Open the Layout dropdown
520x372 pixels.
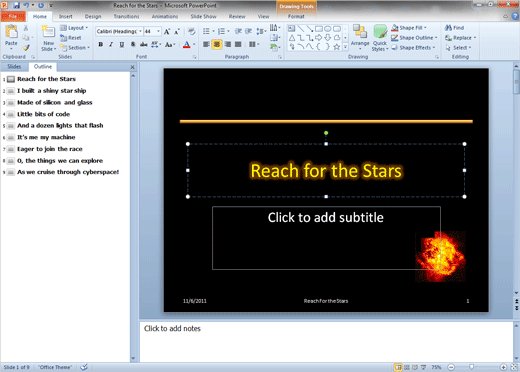coord(74,28)
